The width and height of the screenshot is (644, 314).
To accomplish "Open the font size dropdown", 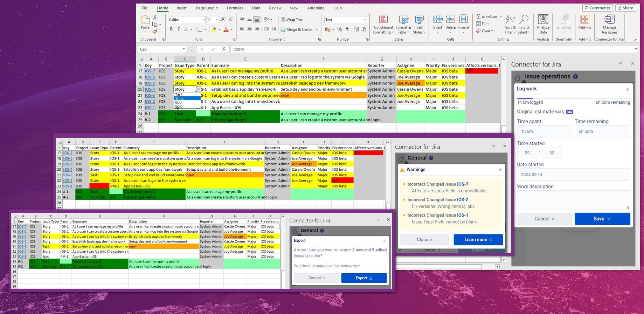I will pos(217,20).
